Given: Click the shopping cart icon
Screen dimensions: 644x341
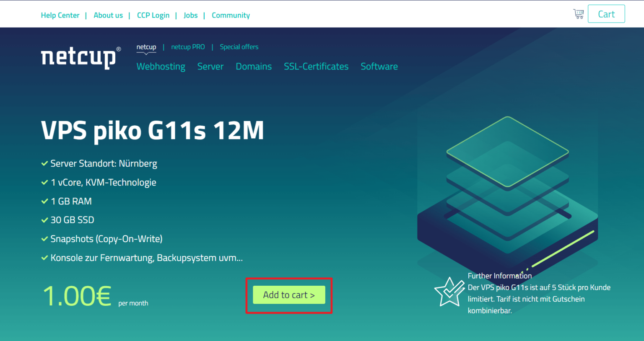Looking at the screenshot, I should coord(579,14).
